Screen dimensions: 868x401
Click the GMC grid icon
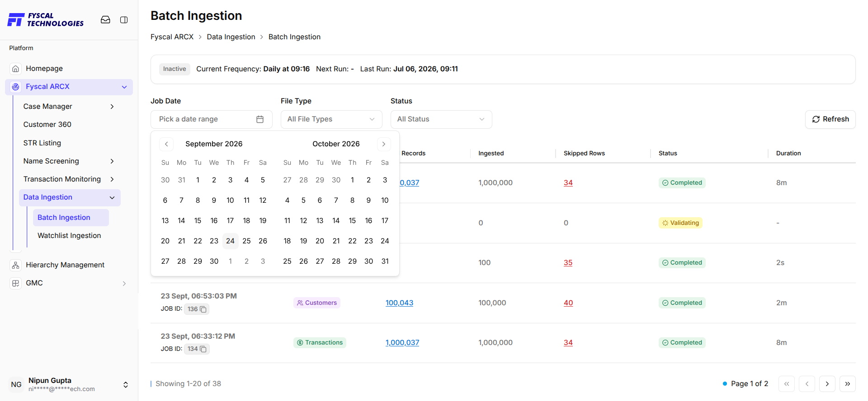point(16,283)
